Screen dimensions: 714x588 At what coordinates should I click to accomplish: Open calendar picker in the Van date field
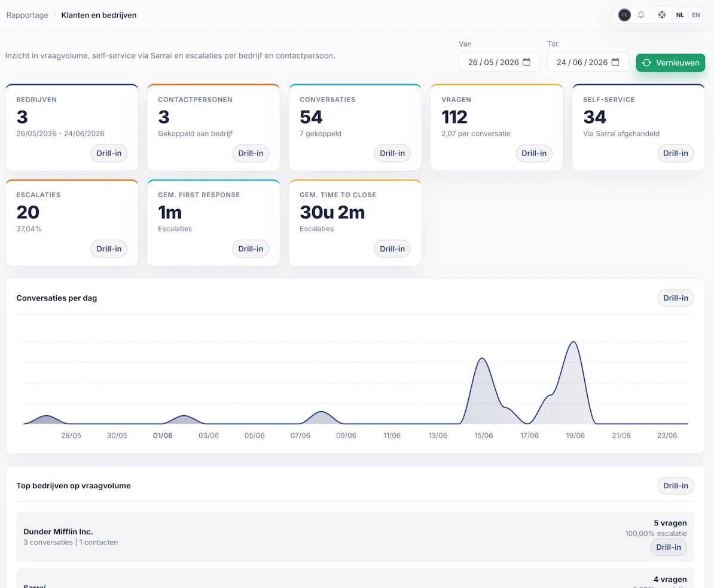point(526,62)
